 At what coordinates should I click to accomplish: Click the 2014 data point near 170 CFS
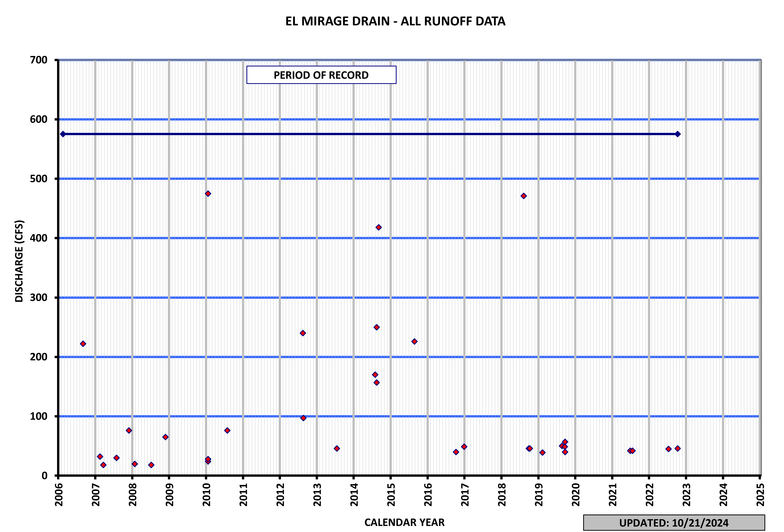(375, 375)
